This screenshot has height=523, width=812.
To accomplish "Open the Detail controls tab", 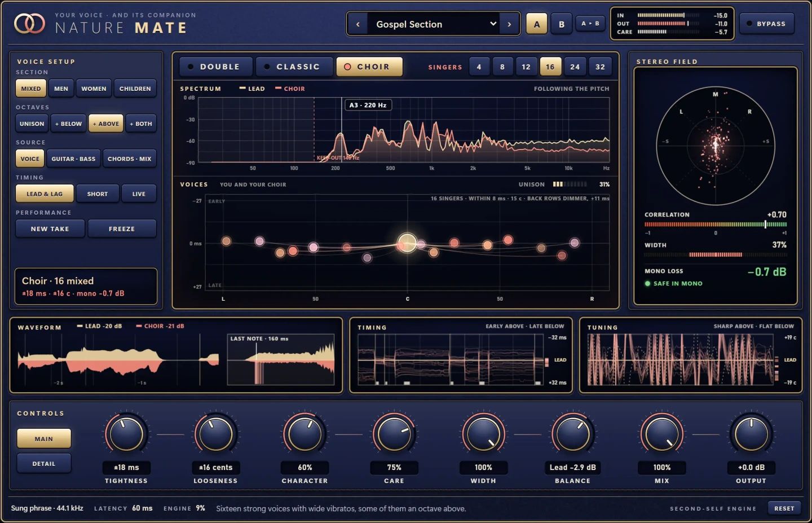I will pyautogui.click(x=44, y=463).
